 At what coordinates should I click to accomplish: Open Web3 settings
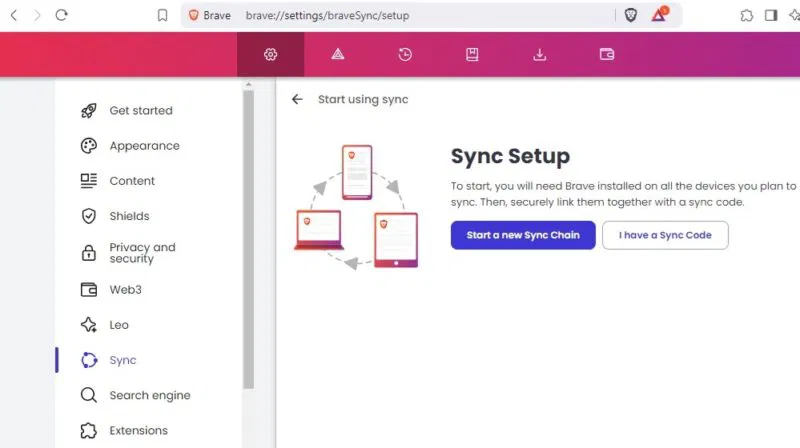(126, 289)
